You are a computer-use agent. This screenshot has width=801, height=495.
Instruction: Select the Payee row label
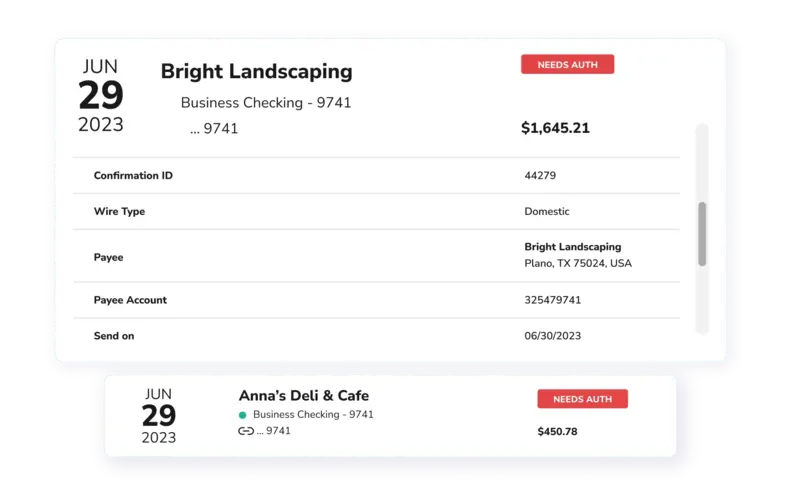pos(108,257)
